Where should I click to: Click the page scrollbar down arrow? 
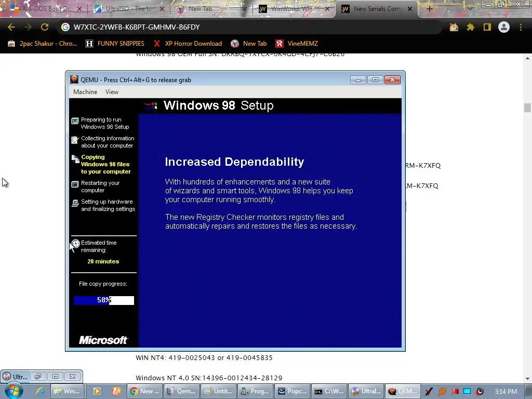coord(527,379)
